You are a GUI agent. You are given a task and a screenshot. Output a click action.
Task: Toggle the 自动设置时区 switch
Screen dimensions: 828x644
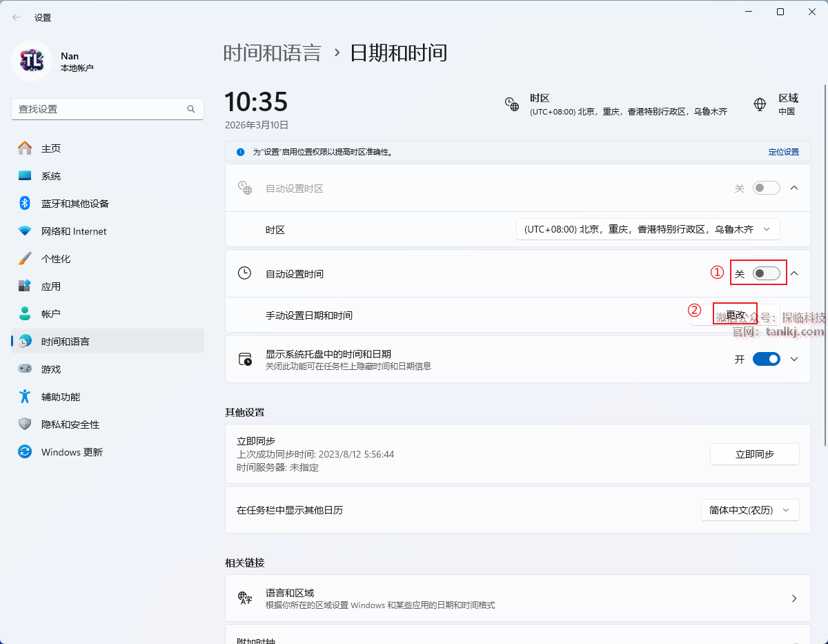tap(766, 188)
